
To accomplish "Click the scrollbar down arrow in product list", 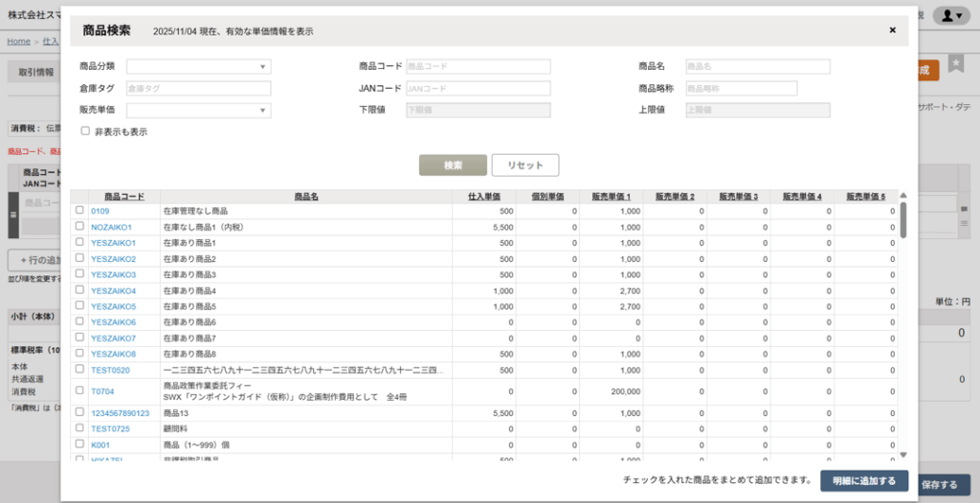I will point(902,455).
